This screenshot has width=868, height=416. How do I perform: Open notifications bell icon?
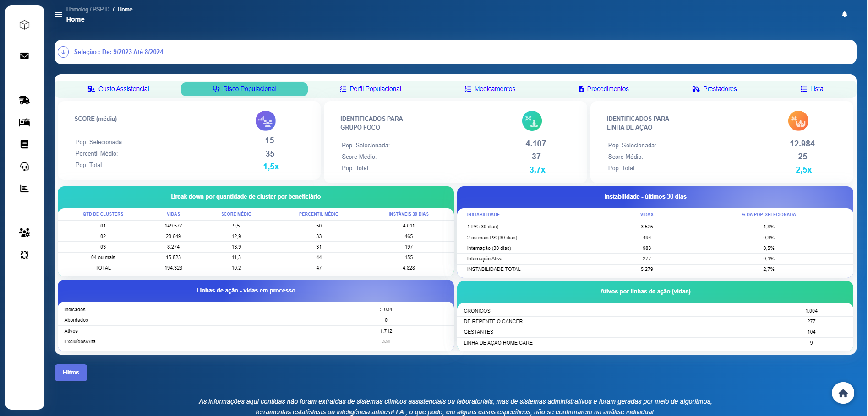coord(845,15)
